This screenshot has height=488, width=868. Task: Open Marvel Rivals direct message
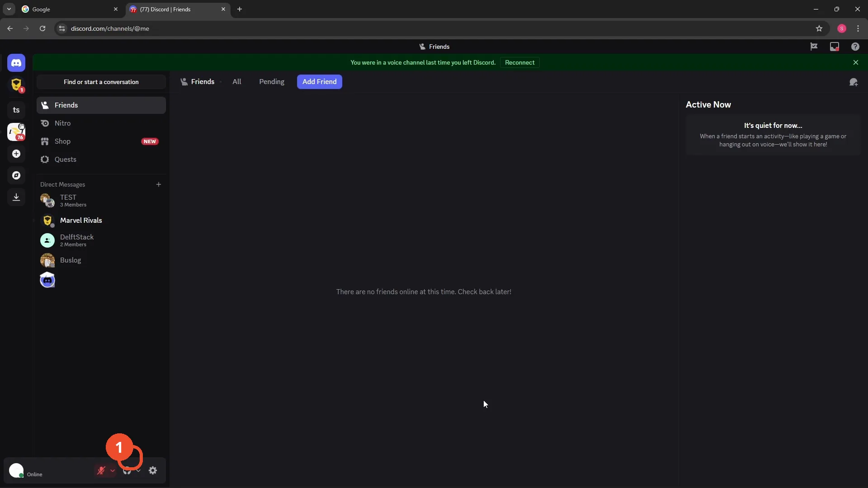tap(101, 221)
